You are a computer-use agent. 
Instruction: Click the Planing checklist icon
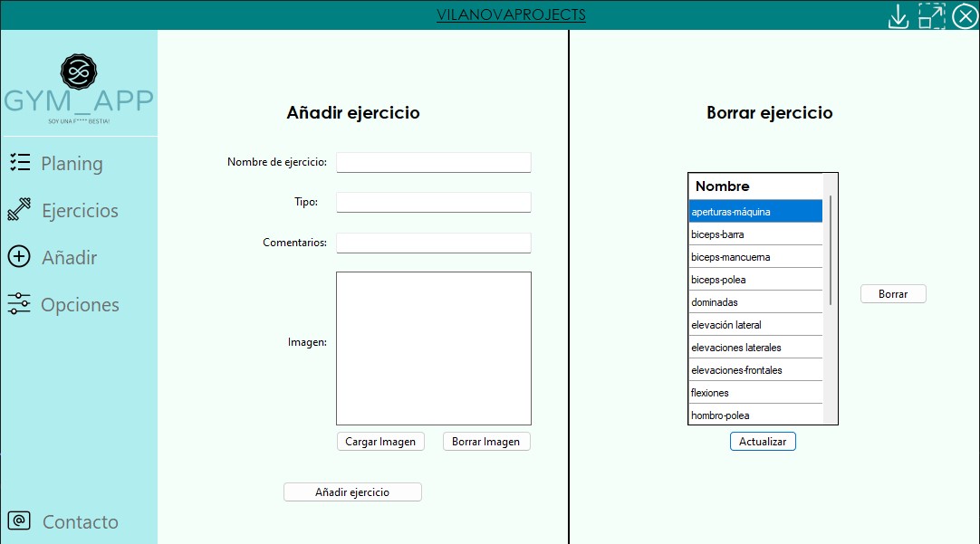coord(19,162)
